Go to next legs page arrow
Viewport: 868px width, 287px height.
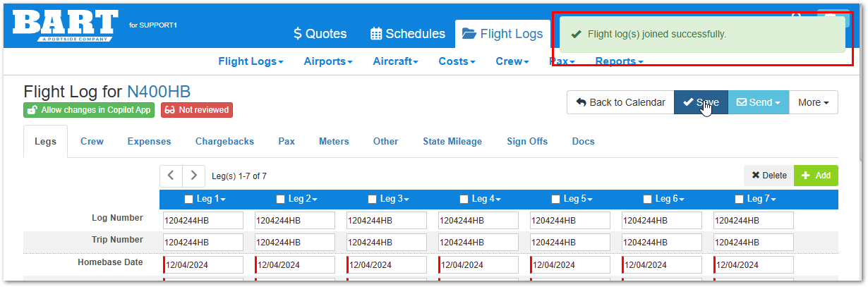click(x=193, y=176)
